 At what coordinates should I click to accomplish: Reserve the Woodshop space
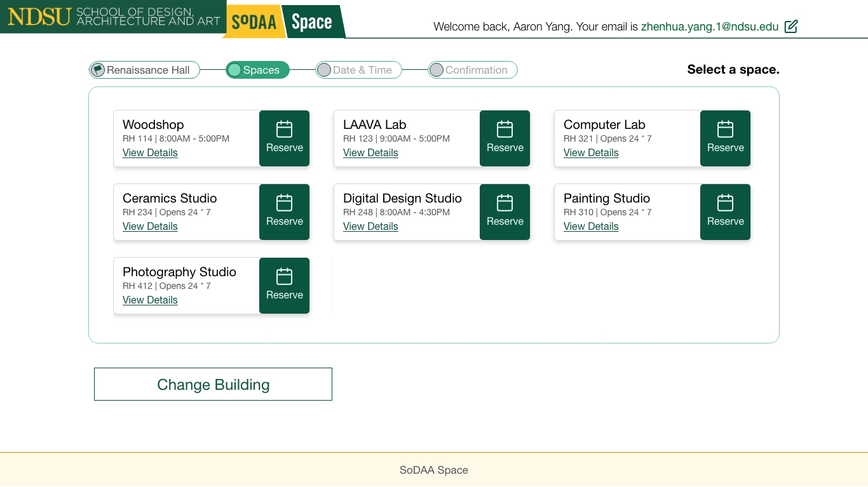[284, 138]
